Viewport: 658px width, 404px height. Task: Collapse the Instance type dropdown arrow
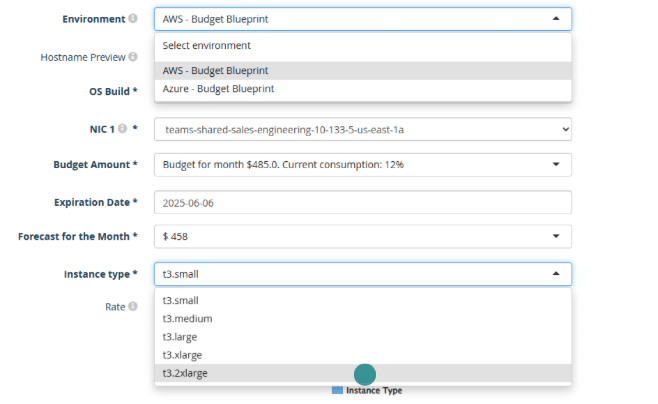[x=556, y=274]
